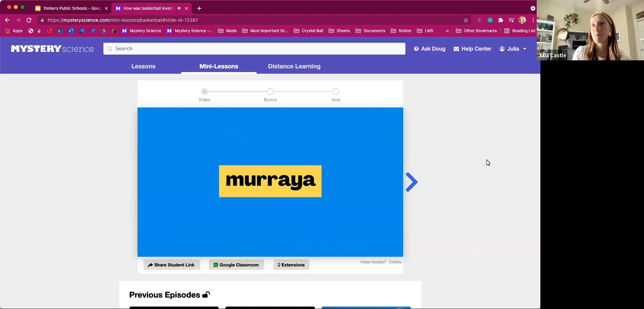Bookmark page with star icon
The width and height of the screenshot is (644, 309).
click(x=466, y=20)
